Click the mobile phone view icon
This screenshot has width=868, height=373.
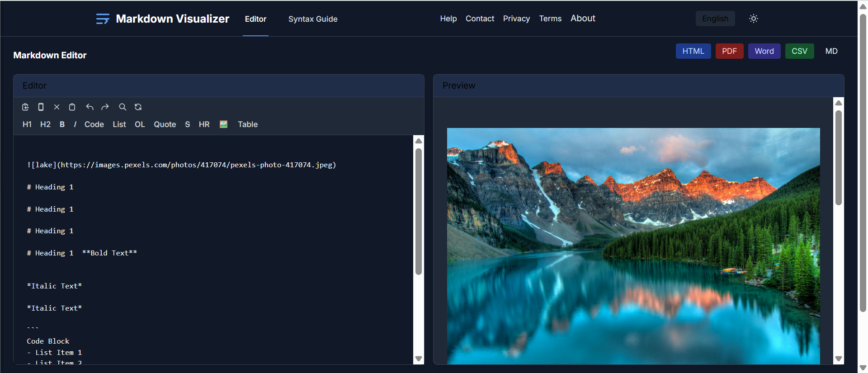click(x=41, y=107)
